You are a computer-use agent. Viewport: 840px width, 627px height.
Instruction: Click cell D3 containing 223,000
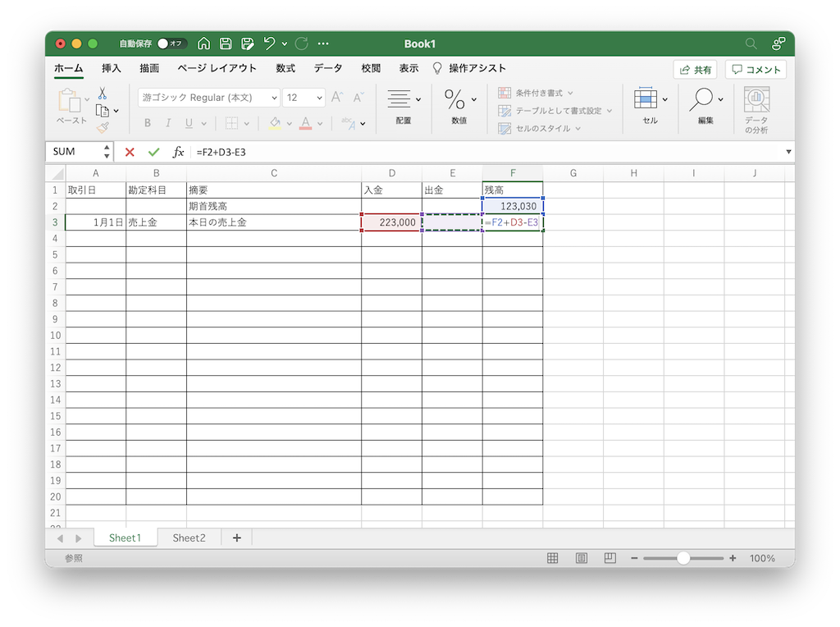[391, 222]
